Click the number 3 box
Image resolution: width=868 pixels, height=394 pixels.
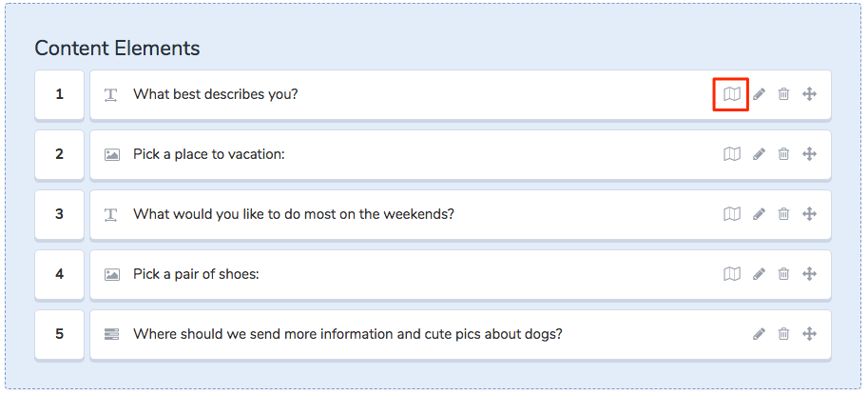[59, 214]
